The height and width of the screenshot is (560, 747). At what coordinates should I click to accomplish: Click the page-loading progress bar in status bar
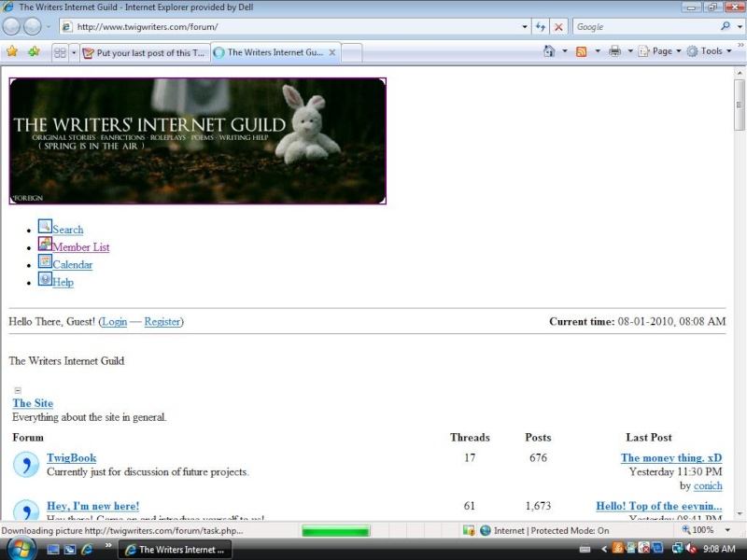(336, 530)
